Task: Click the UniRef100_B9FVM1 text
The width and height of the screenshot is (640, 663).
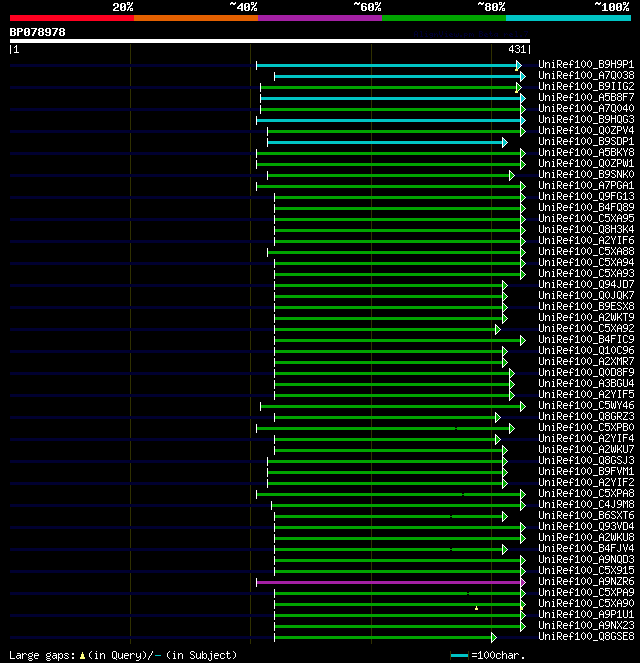Action: pos(586,471)
